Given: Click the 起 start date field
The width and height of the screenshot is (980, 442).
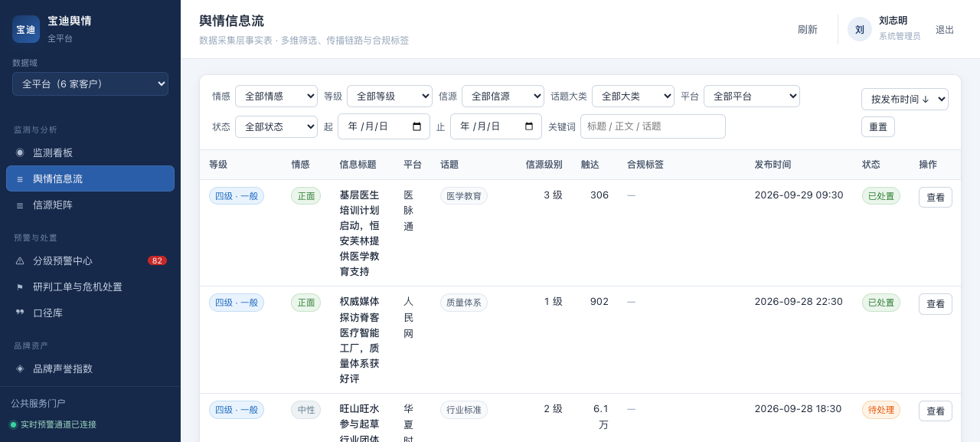Looking at the screenshot, I should pyautogui.click(x=384, y=126).
